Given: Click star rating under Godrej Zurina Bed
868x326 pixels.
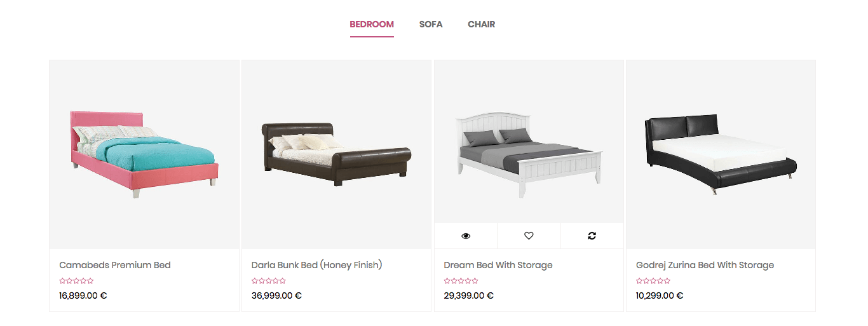Looking at the screenshot, I should point(653,281).
